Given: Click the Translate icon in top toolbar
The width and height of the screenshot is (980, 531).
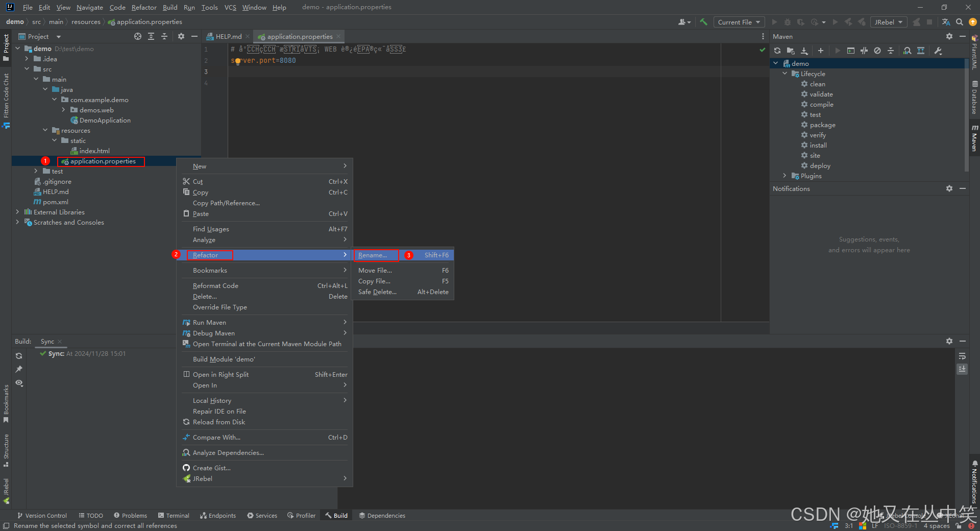Looking at the screenshot, I should point(946,22).
